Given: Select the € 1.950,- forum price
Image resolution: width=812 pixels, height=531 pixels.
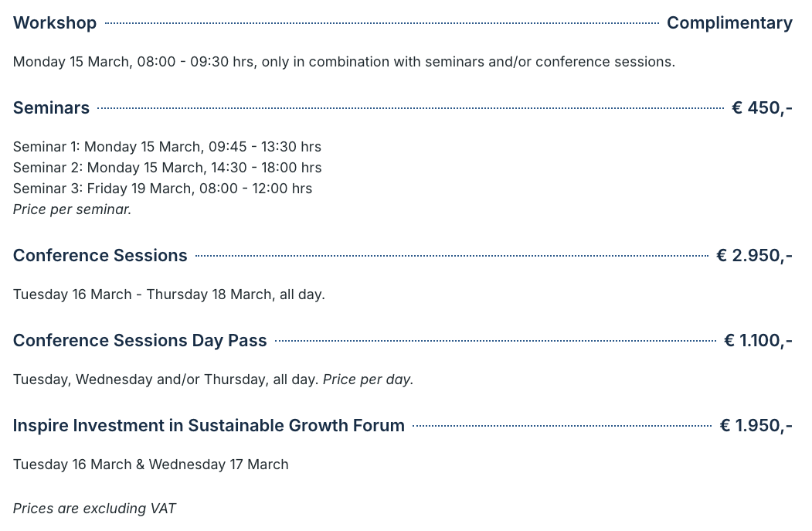Looking at the screenshot, I should click(x=756, y=425).
